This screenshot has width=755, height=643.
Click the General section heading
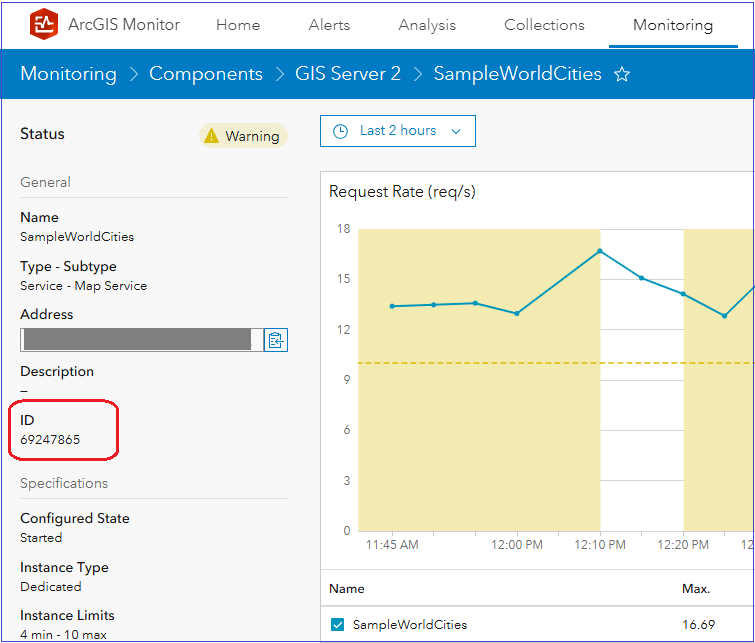tap(45, 182)
